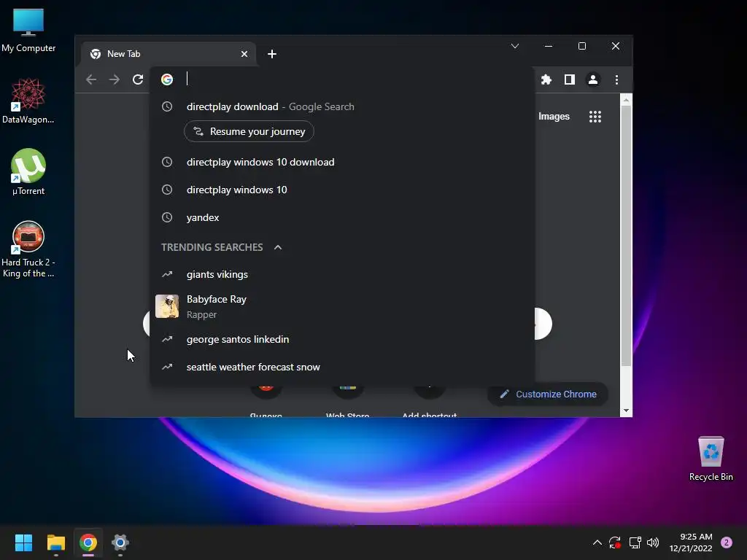Select the 'Babyface Ray' suggestion text
747x560 pixels.
[216, 299]
